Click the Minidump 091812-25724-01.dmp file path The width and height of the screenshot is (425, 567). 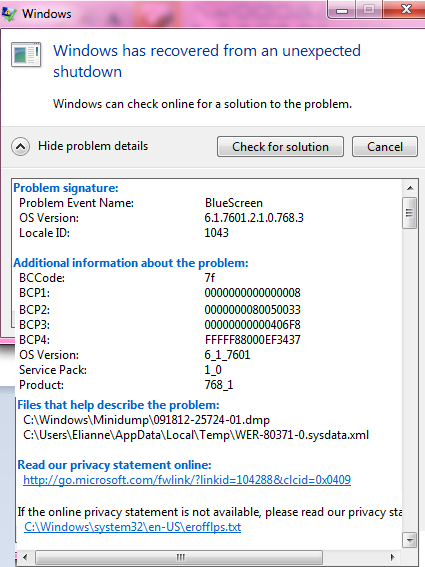146,420
